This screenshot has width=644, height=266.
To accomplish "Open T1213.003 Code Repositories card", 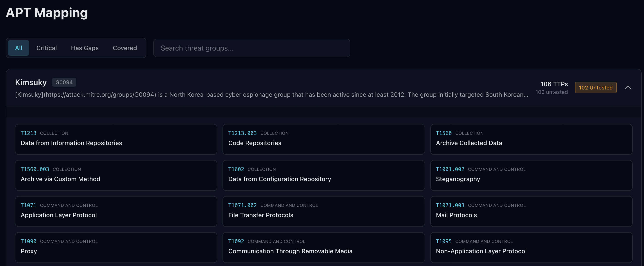I will click(323, 139).
